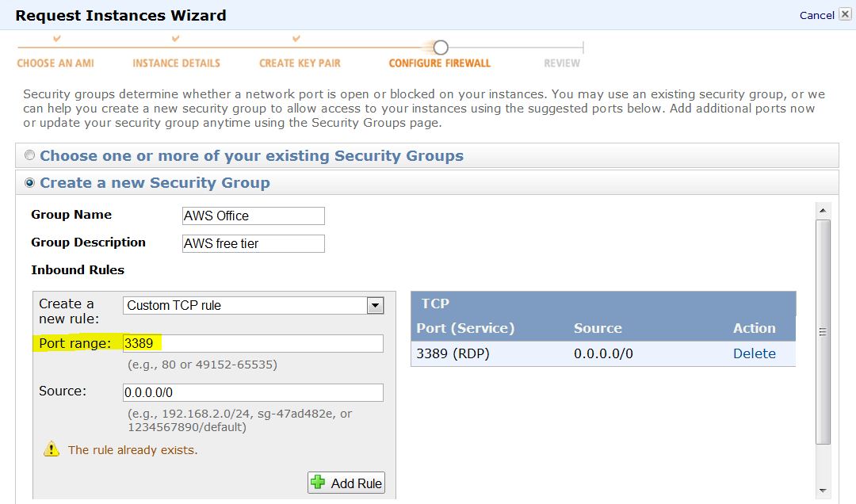Select Create a new Security Group radio

point(29,183)
